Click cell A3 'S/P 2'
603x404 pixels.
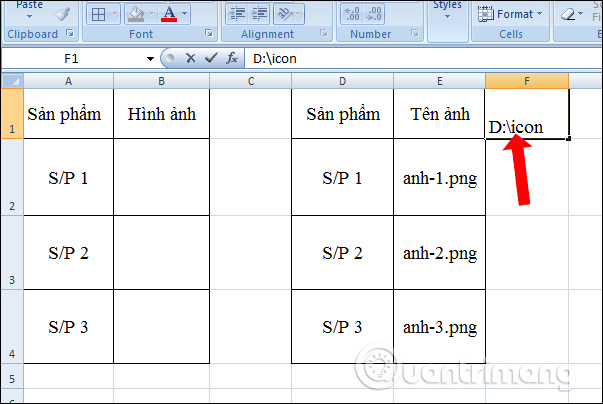[x=68, y=253]
